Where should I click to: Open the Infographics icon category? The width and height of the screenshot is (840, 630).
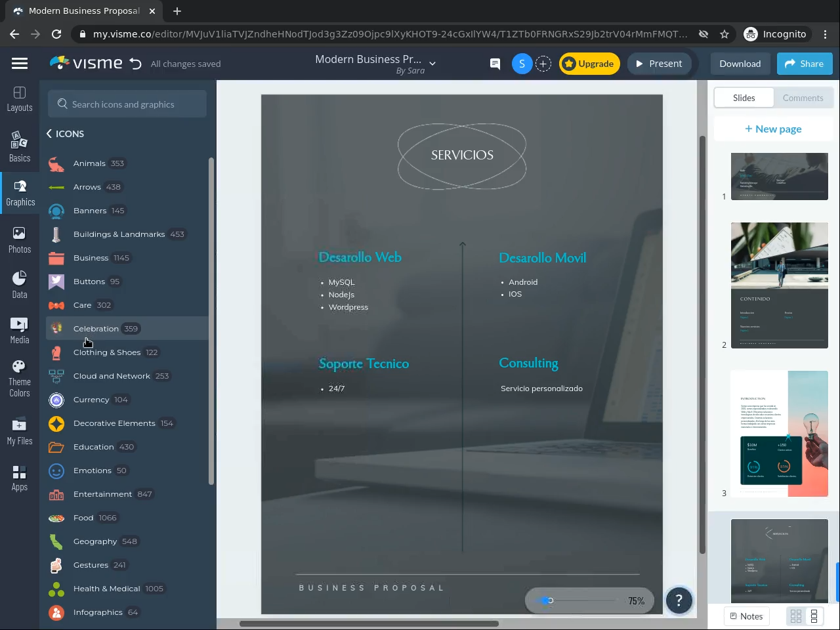tap(127, 612)
